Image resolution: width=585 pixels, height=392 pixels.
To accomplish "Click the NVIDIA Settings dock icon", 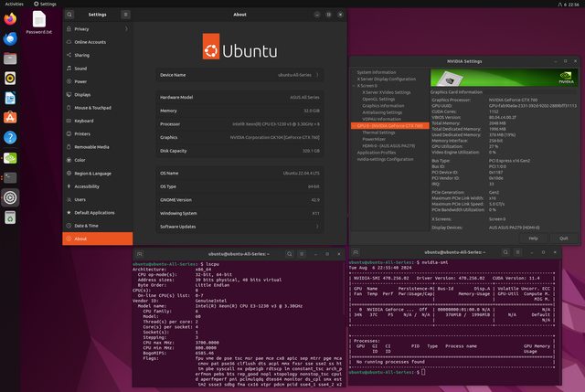I will [10, 156].
